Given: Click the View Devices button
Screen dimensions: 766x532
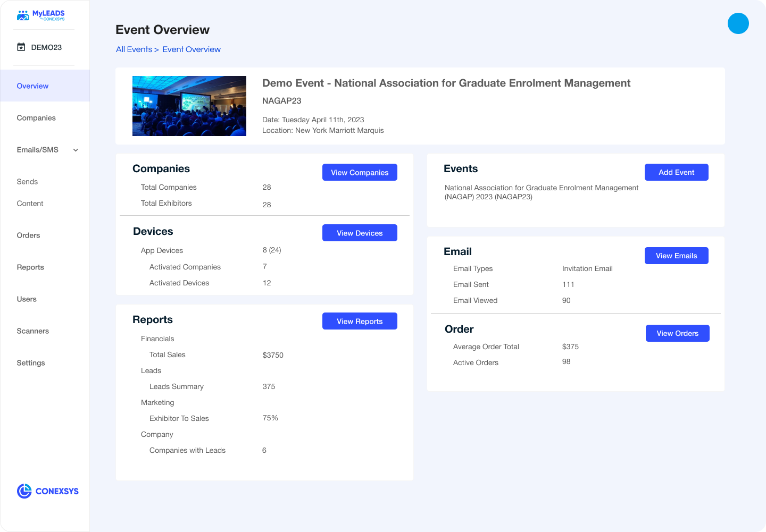Looking at the screenshot, I should [360, 233].
